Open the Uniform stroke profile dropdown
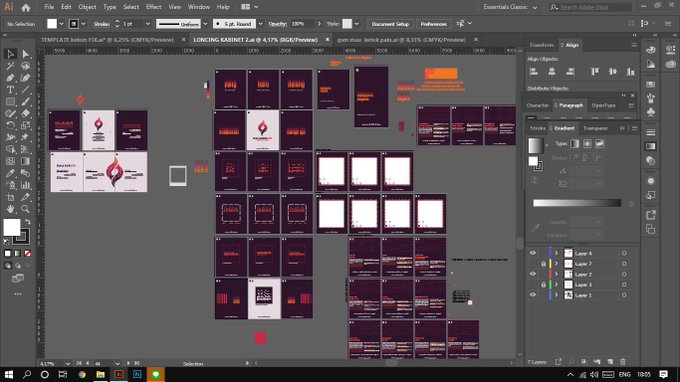The height and width of the screenshot is (382, 680). [x=205, y=24]
